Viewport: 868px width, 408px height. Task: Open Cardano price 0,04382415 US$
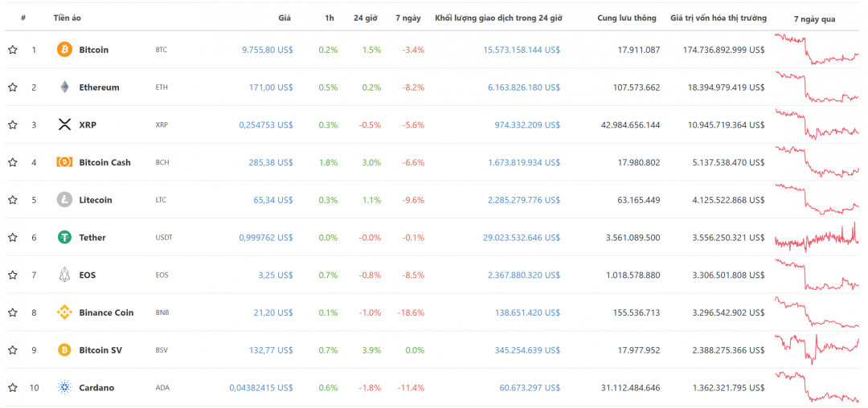(261, 388)
